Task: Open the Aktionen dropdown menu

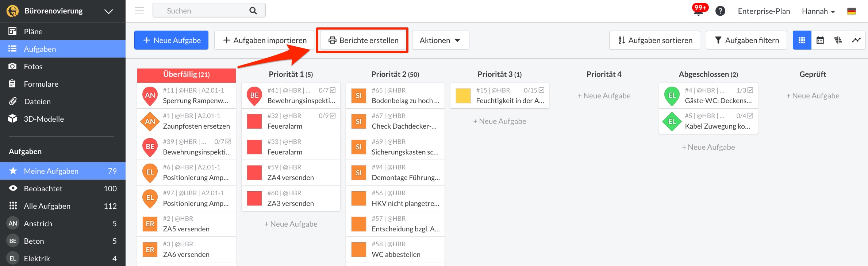Action: (x=440, y=40)
